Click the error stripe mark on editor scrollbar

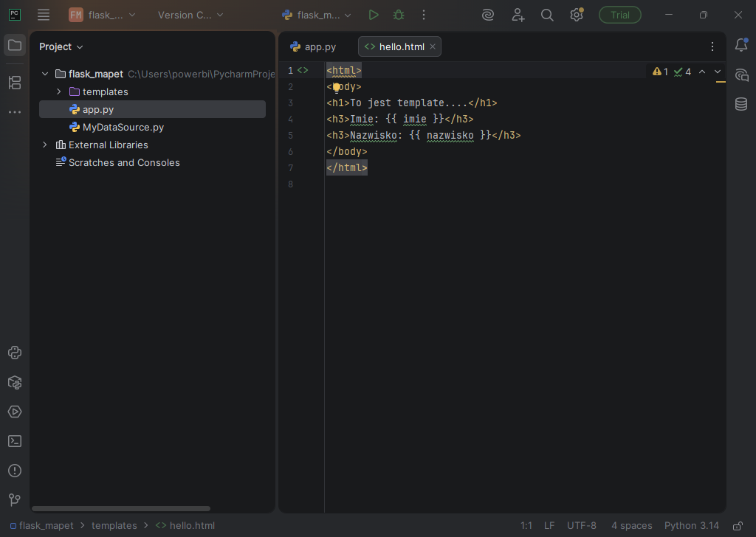pos(721,82)
